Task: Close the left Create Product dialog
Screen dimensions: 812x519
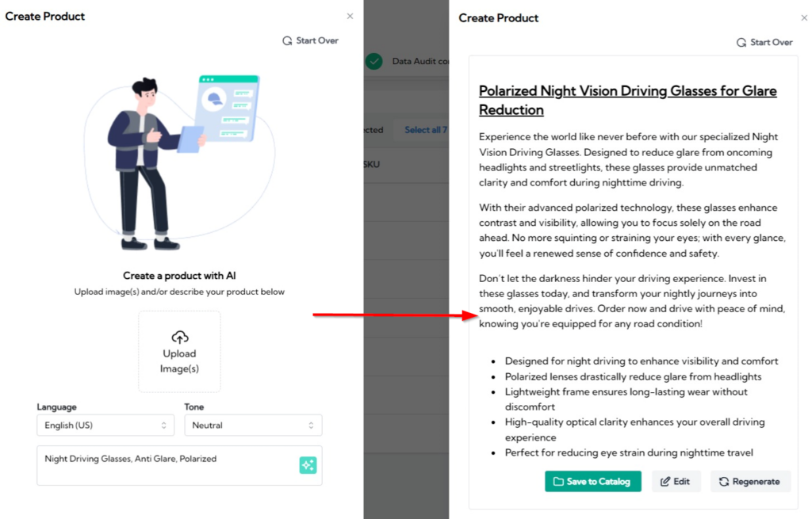Action: click(350, 15)
